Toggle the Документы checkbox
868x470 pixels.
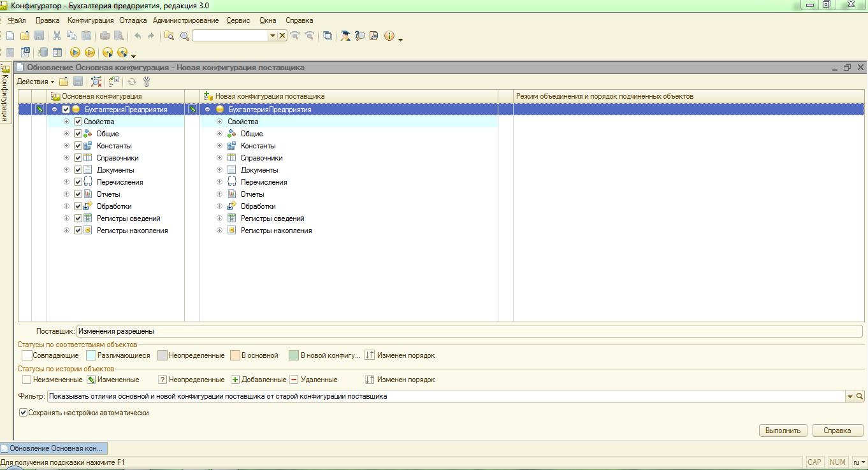point(78,170)
